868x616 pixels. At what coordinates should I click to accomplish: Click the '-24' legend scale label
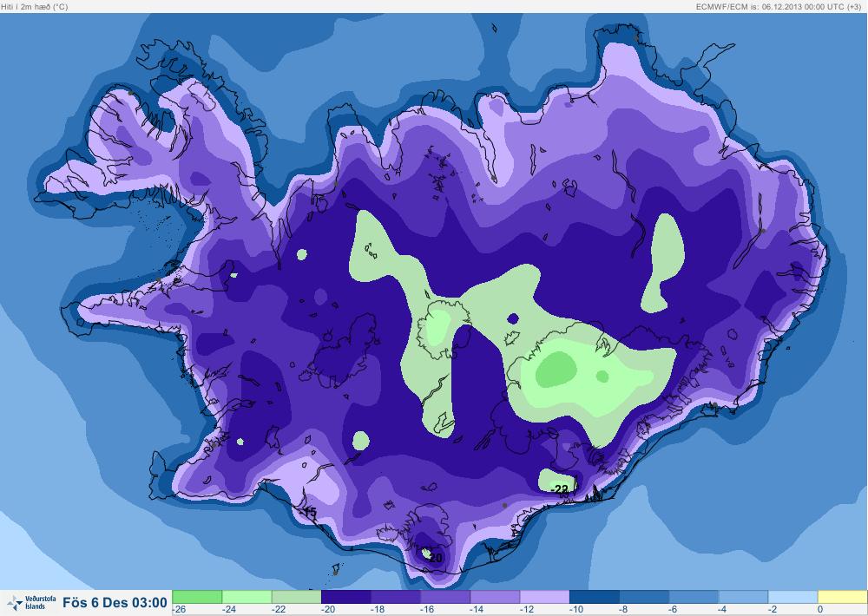228,609
